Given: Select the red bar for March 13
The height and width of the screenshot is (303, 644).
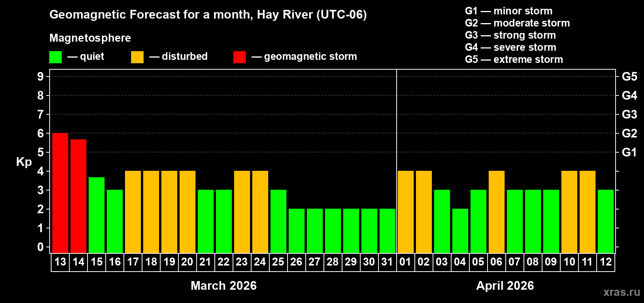Looking at the screenshot, I should (60, 193).
